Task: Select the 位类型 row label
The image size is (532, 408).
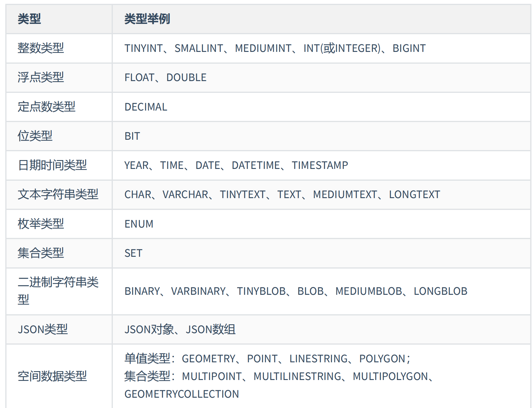Action: click(35, 136)
